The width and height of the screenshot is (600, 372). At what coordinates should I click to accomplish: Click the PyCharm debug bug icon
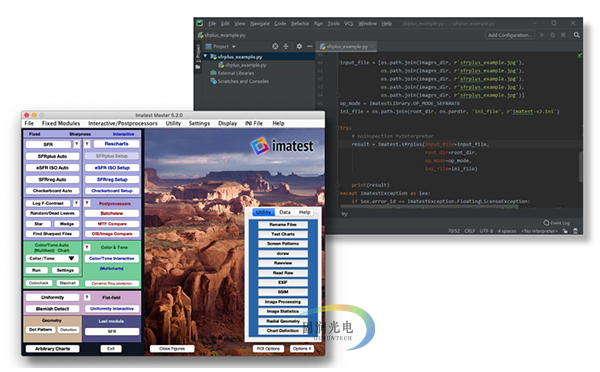(553, 35)
